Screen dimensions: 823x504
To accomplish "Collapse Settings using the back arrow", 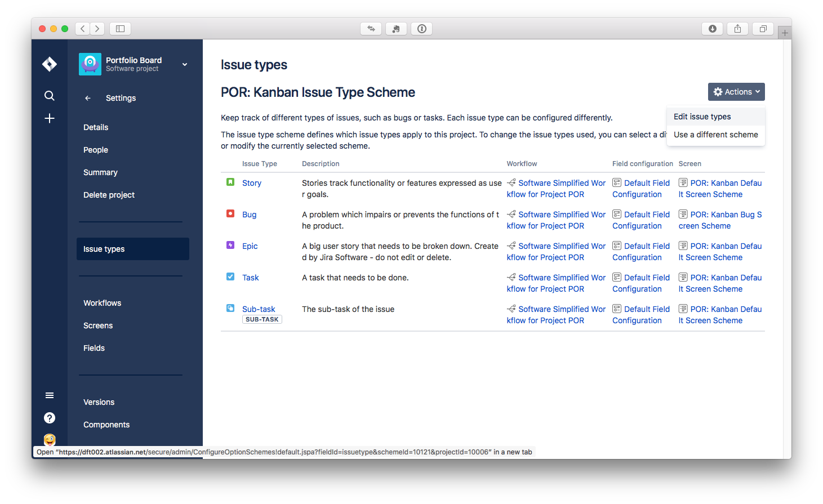I will 87,98.
